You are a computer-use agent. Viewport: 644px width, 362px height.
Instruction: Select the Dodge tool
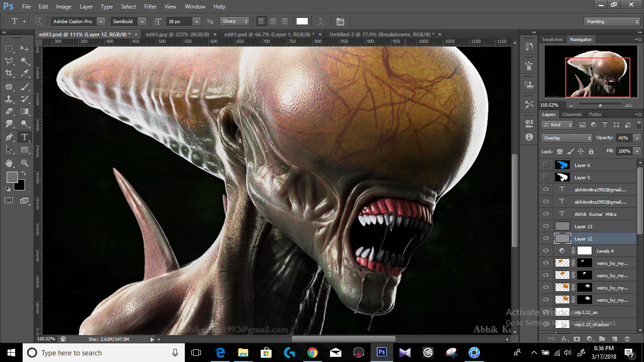coord(25,123)
